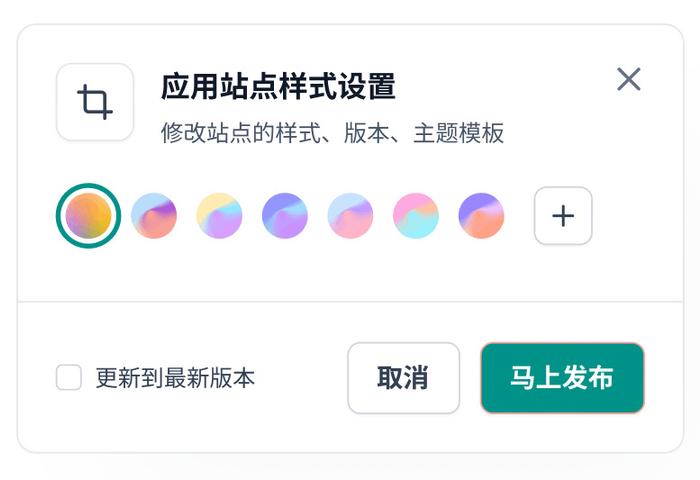
Task: Click the 样式 word in the dialog heading
Action: (x=308, y=86)
